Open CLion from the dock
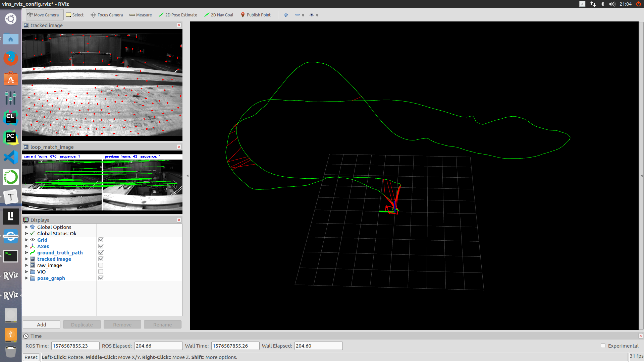Image resolution: width=644 pixels, height=362 pixels. [x=11, y=118]
